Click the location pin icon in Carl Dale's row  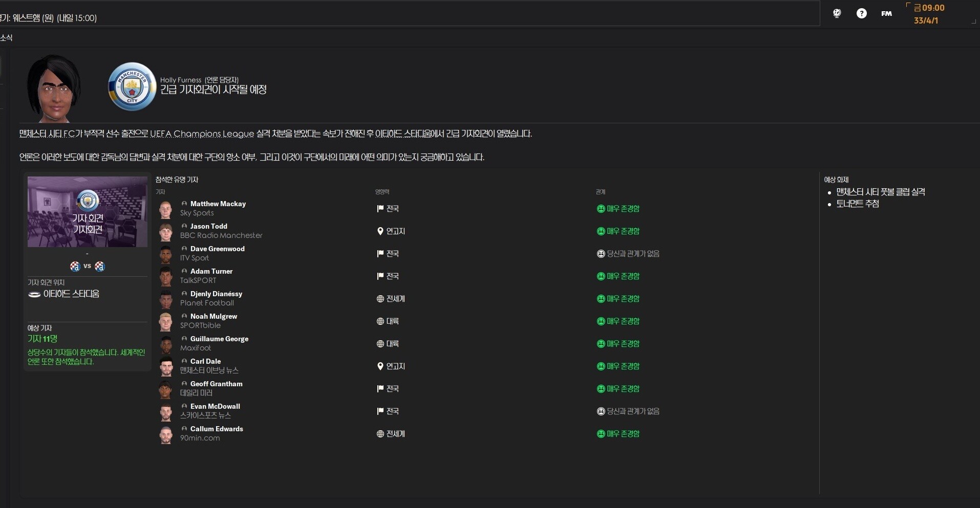380,366
